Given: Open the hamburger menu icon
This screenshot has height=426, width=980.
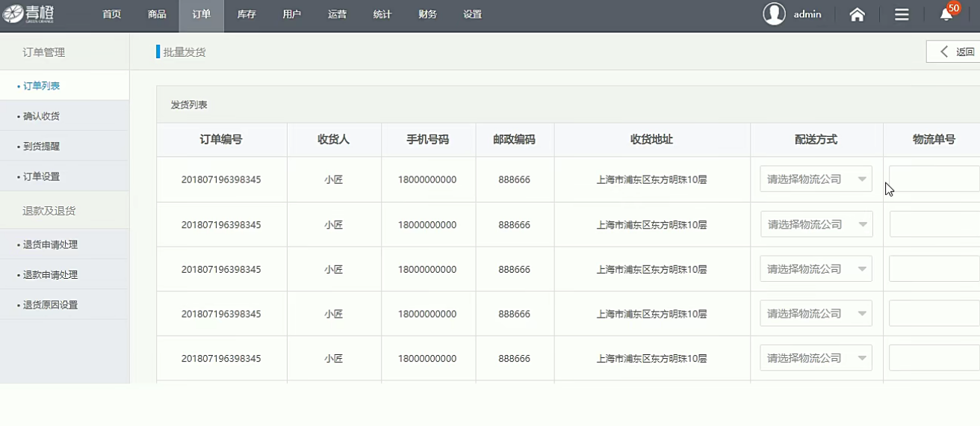Looking at the screenshot, I should pos(902,15).
